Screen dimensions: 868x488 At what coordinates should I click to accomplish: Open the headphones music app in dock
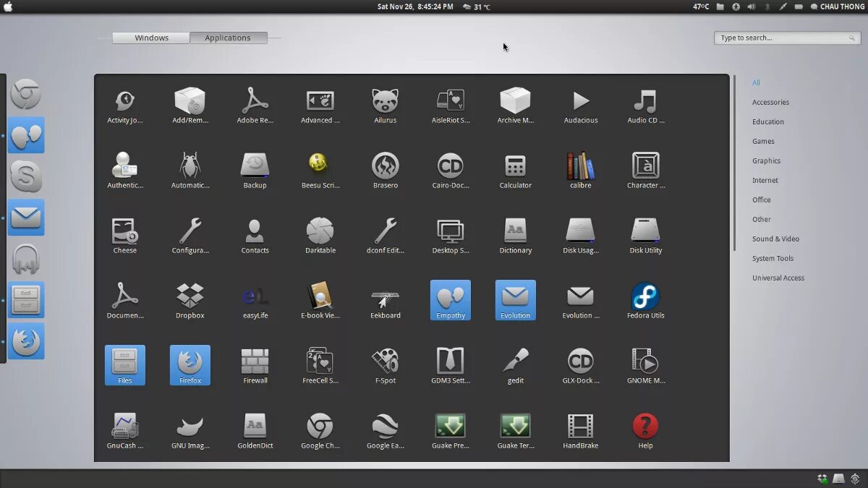[x=26, y=259]
